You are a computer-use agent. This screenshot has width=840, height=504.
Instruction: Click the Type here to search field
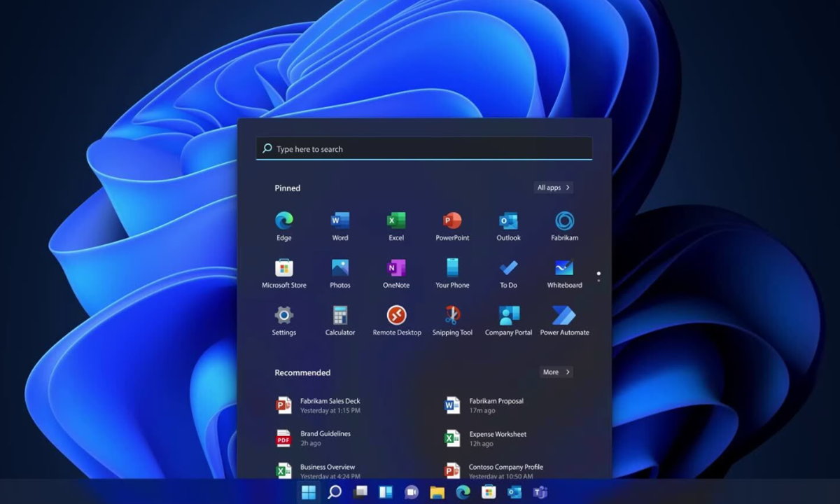(x=423, y=149)
